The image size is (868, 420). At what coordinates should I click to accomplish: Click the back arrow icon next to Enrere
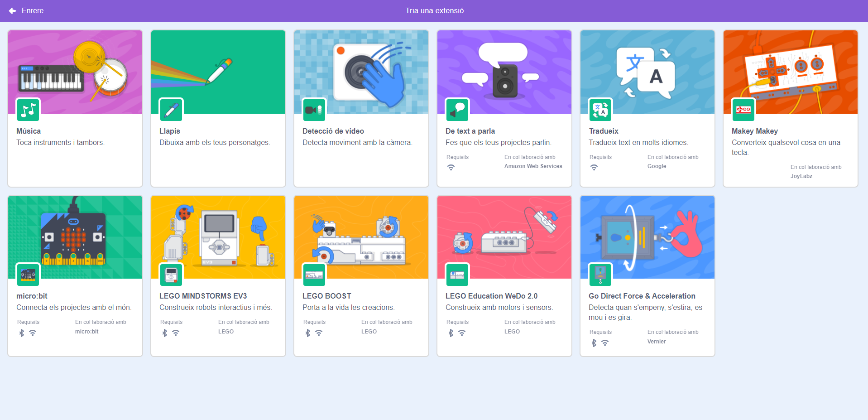click(x=13, y=11)
